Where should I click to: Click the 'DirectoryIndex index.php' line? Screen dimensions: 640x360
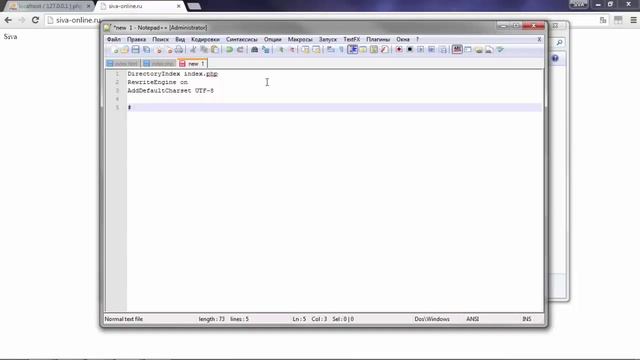(173, 74)
